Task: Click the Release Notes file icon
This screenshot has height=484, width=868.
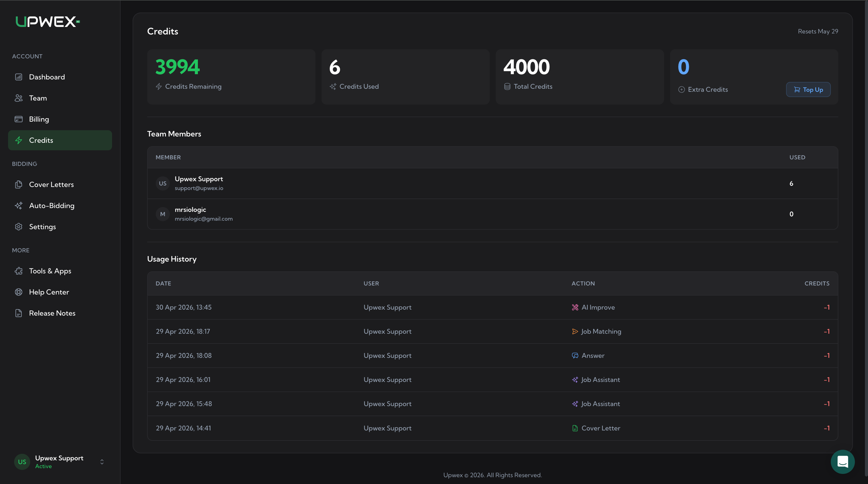Action: click(19, 313)
